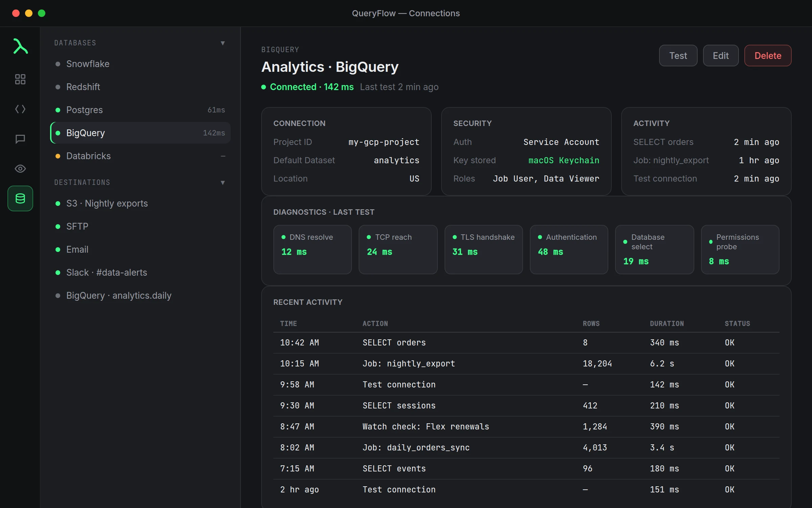Screen dimensions: 812x508
Task: Select the Redshift connection
Action: coord(140,87)
